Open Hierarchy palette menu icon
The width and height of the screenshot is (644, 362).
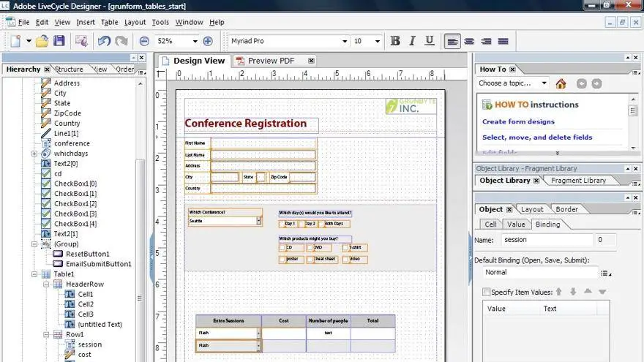(x=141, y=72)
